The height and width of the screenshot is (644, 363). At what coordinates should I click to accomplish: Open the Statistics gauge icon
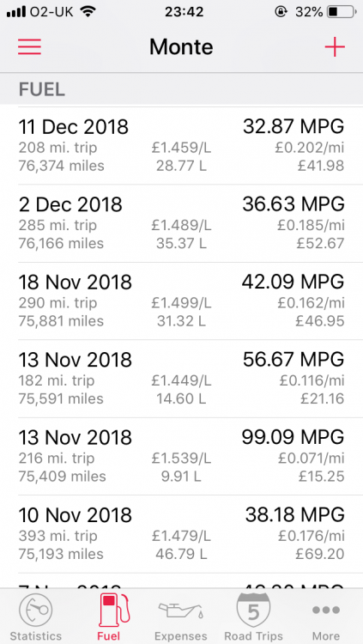click(36, 611)
